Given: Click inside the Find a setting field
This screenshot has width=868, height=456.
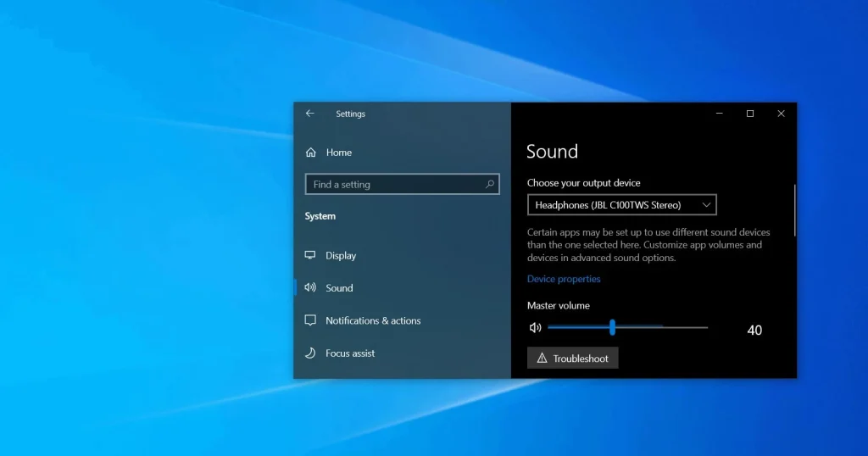Looking at the screenshot, I should click(403, 184).
